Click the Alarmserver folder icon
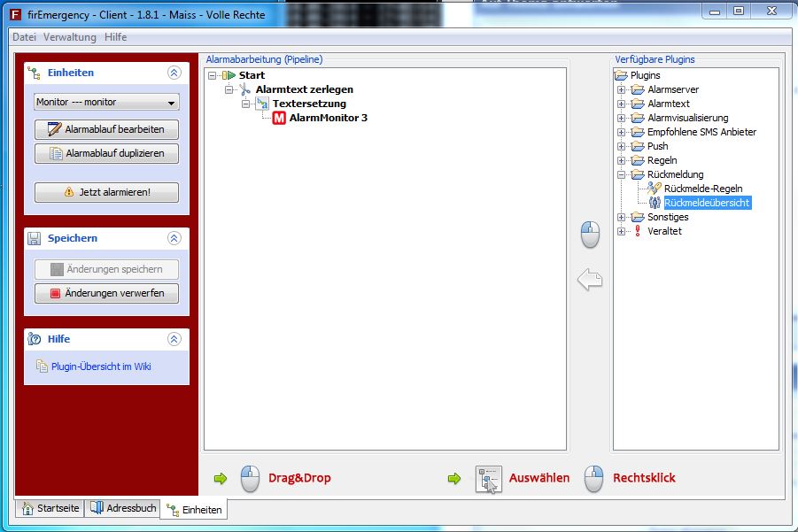The image size is (798, 532). (638, 89)
